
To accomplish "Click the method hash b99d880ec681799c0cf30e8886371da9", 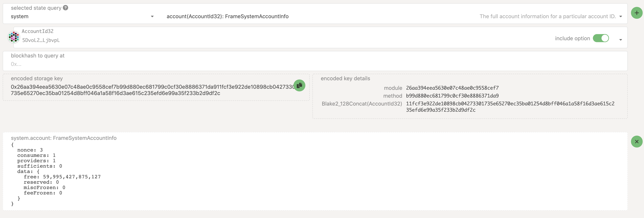I will (x=452, y=96).
